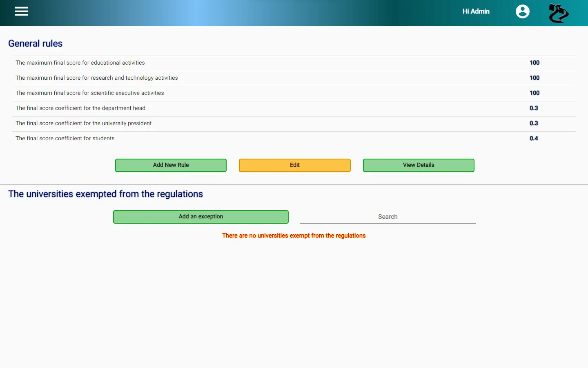Viewport: 588px width, 368px height.
Task: Click the no exempt universities message
Action: click(x=294, y=236)
